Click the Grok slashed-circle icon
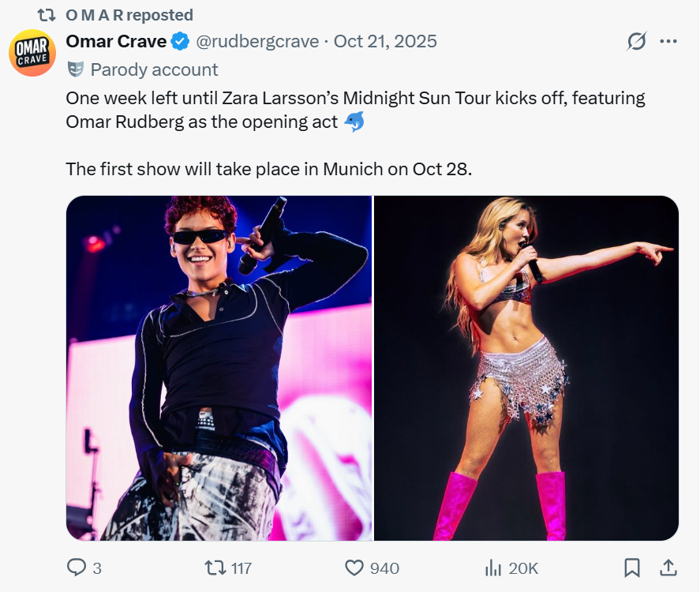Image resolution: width=700 pixels, height=592 pixels. [635, 41]
